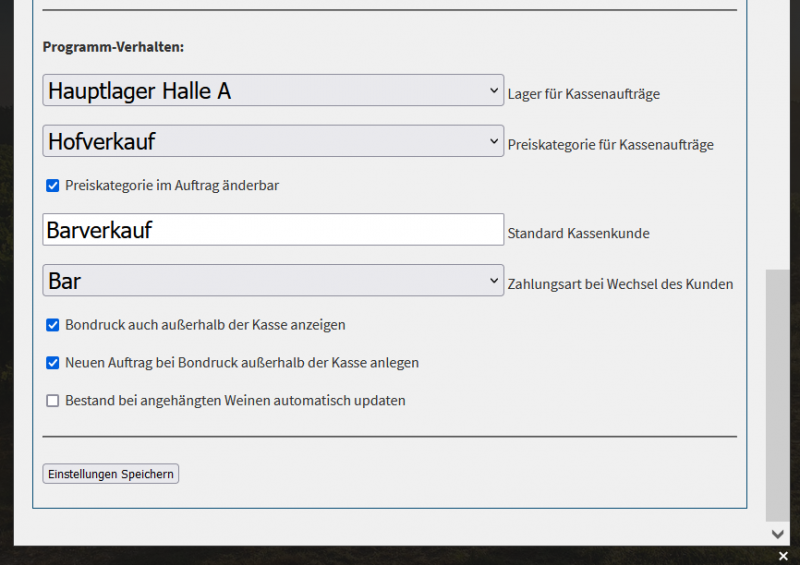Enable Bestand bei angehängten Weinen automatisch updaten

53,401
